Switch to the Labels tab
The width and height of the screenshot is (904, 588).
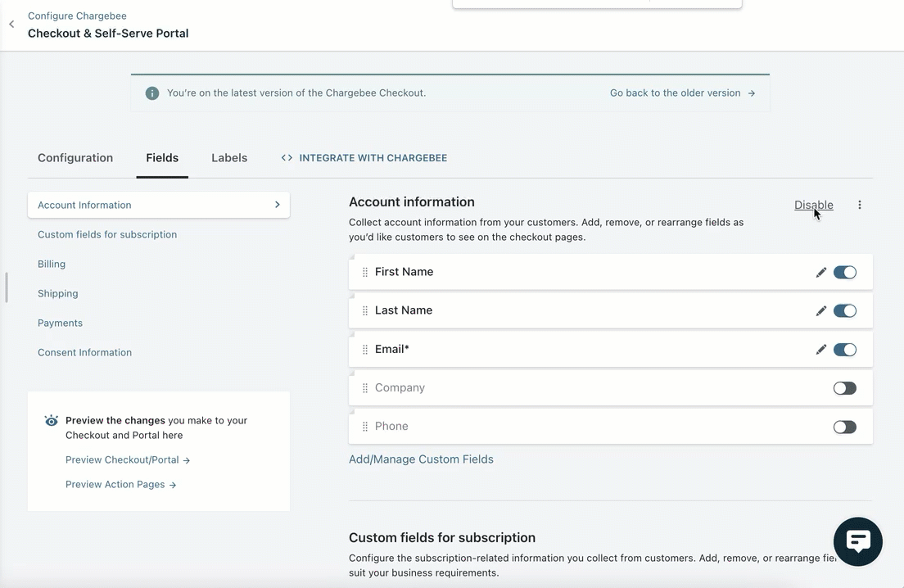tap(229, 158)
